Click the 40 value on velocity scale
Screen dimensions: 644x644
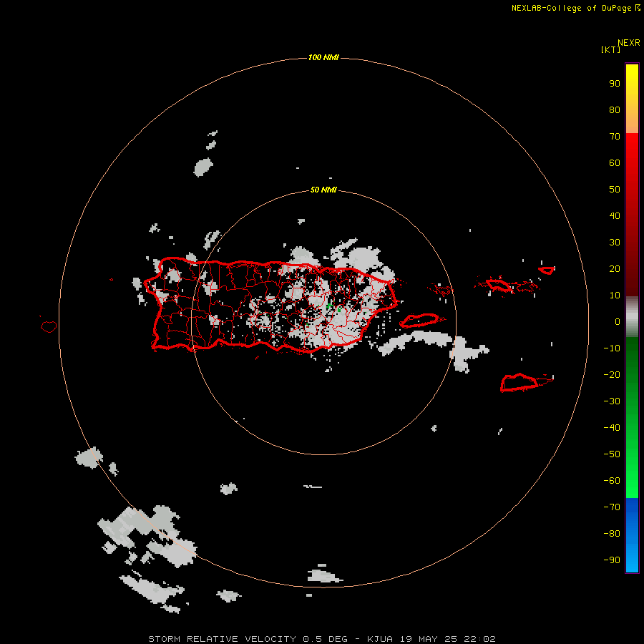(x=615, y=215)
